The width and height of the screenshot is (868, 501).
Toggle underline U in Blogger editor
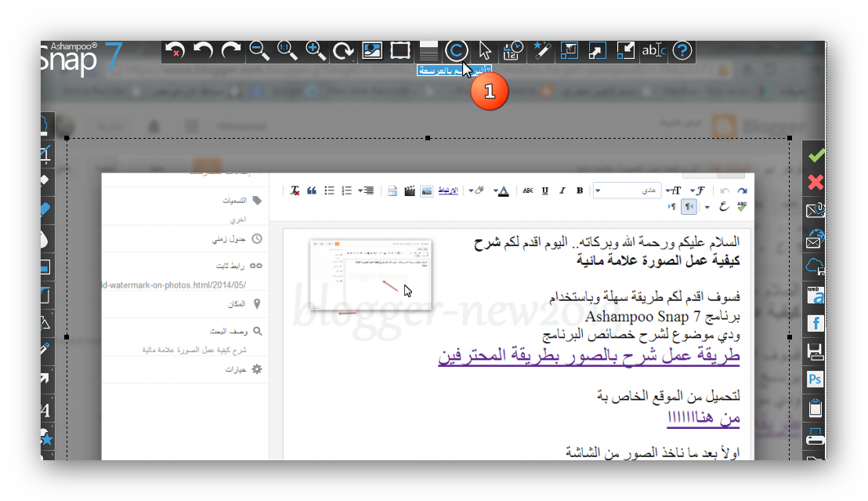pyautogui.click(x=545, y=191)
